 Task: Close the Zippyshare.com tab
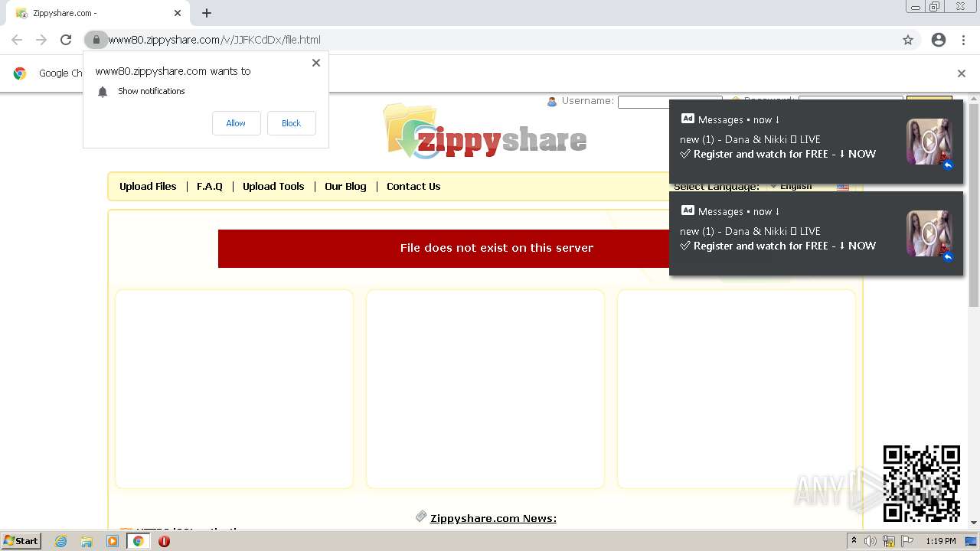(x=178, y=13)
